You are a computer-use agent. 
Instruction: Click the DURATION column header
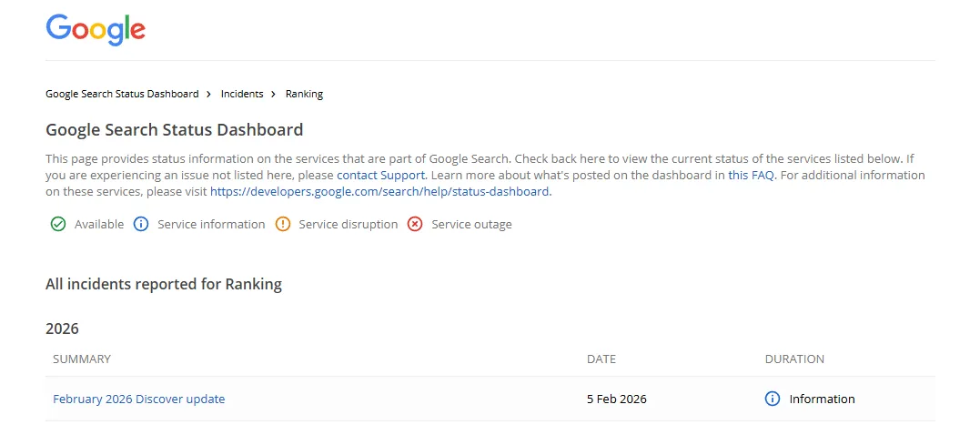[x=794, y=359]
